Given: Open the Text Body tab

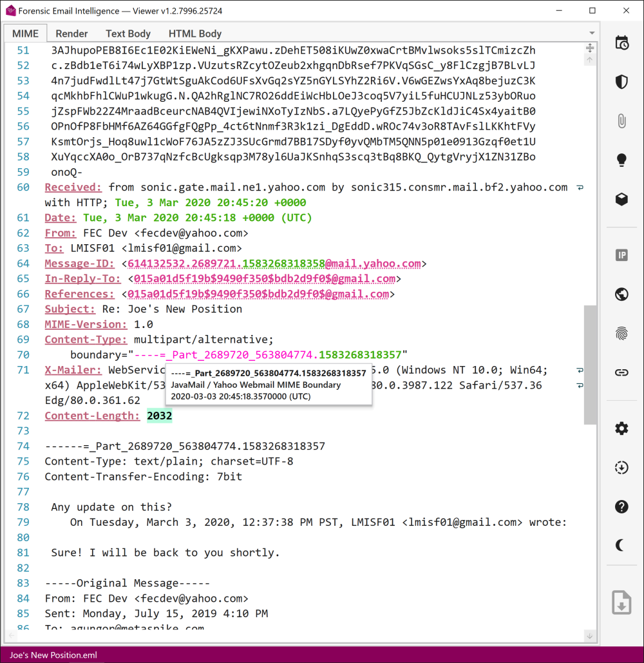Looking at the screenshot, I should tap(128, 34).
